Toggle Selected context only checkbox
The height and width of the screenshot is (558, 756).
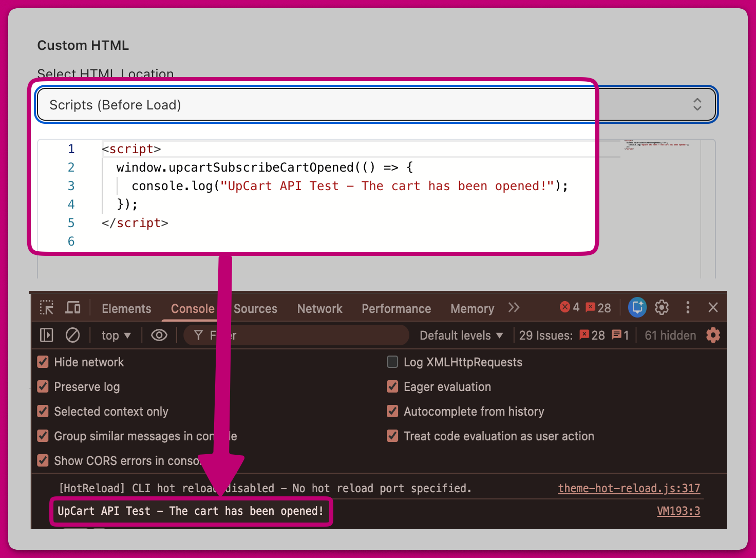43,411
